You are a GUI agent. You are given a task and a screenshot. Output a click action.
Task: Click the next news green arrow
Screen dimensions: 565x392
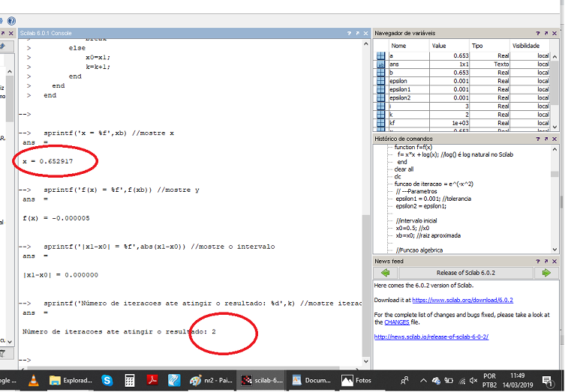click(547, 273)
